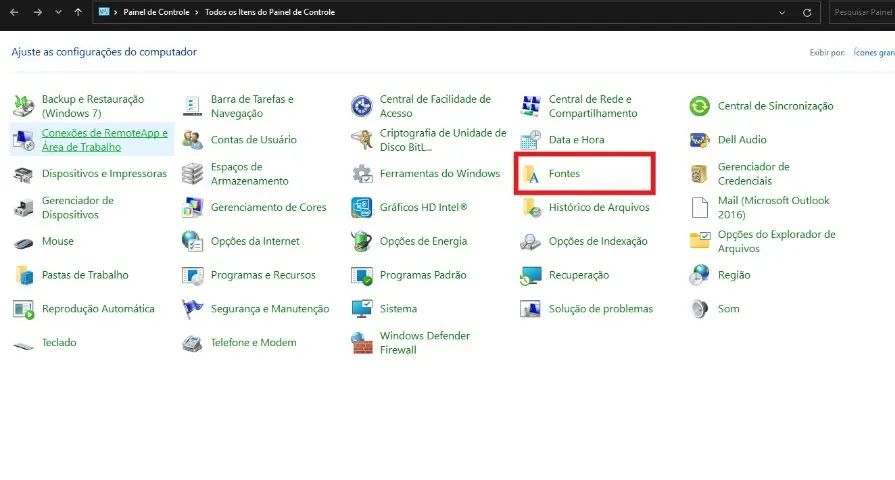
Task: Click the Teclado link text
Action: (59, 342)
